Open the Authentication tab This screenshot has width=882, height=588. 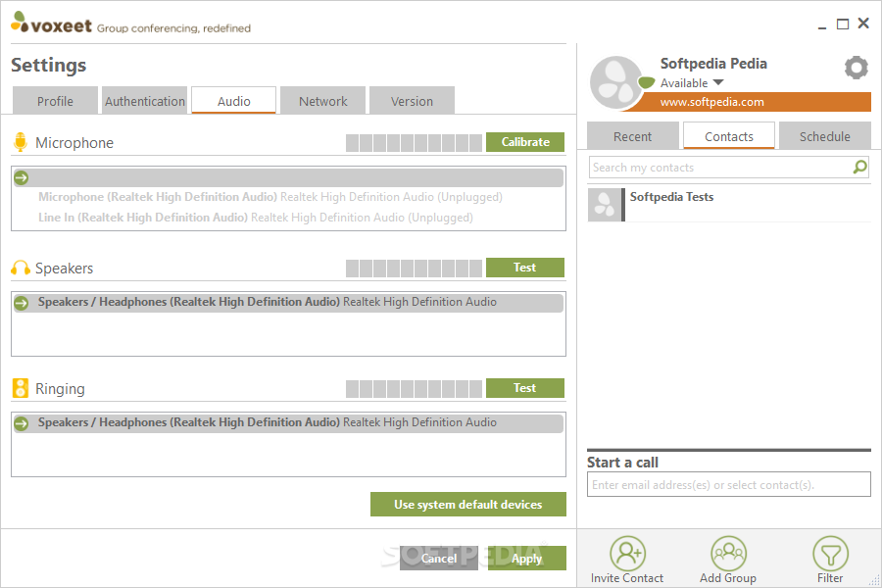145,101
